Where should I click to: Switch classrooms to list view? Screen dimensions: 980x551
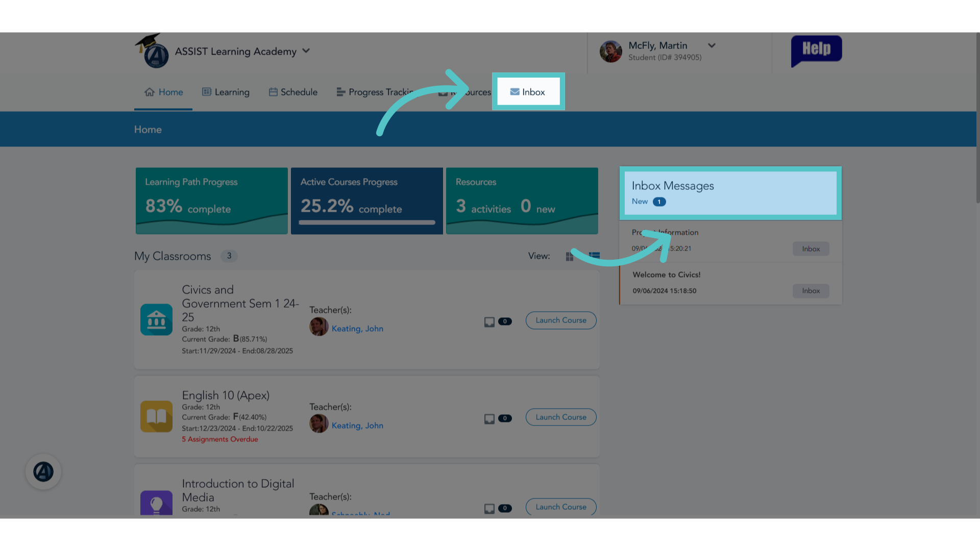pyautogui.click(x=594, y=256)
